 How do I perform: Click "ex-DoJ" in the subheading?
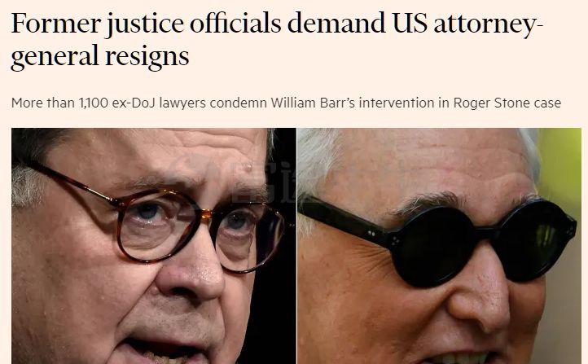(x=134, y=103)
